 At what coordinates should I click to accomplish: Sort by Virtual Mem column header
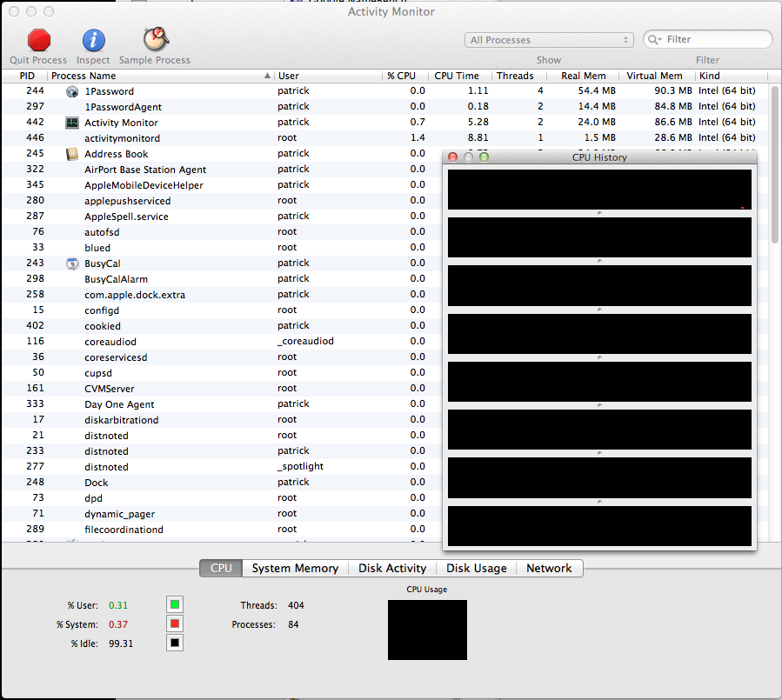pos(658,76)
